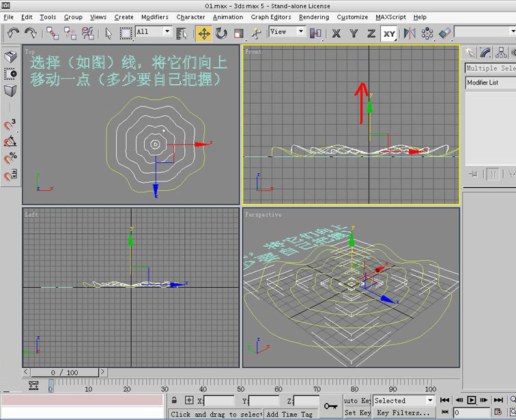Screen dimensions: 516x420
Task: Click the Show End Result toggle
Action: pyautogui.click(x=493, y=174)
